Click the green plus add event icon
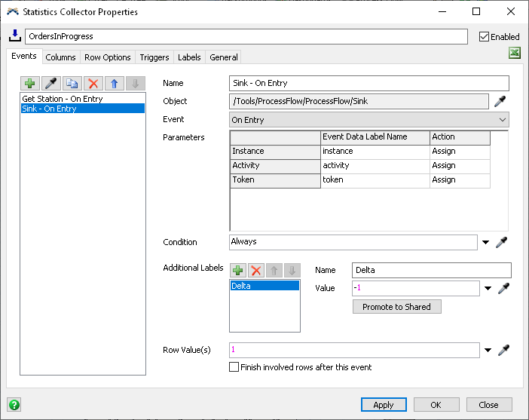 (30, 84)
